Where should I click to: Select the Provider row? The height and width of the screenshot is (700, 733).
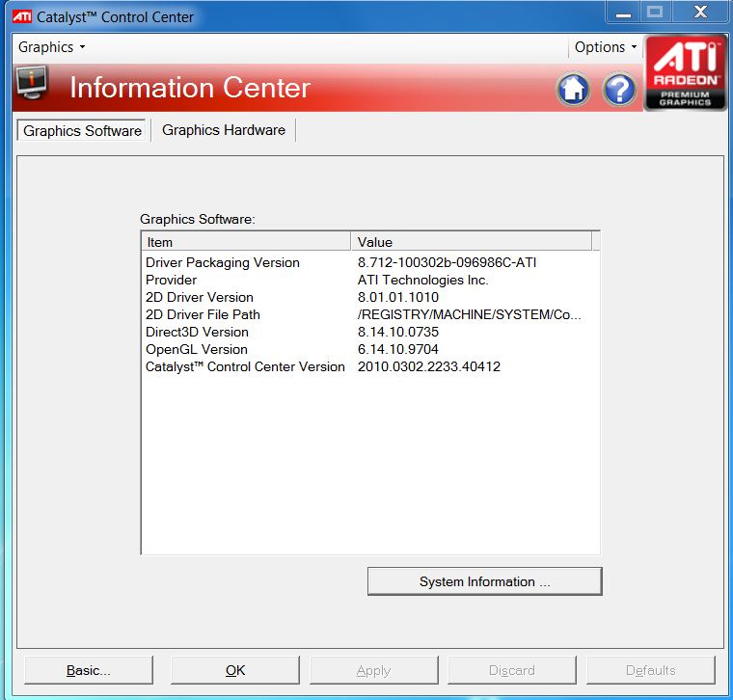pos(370,280)
